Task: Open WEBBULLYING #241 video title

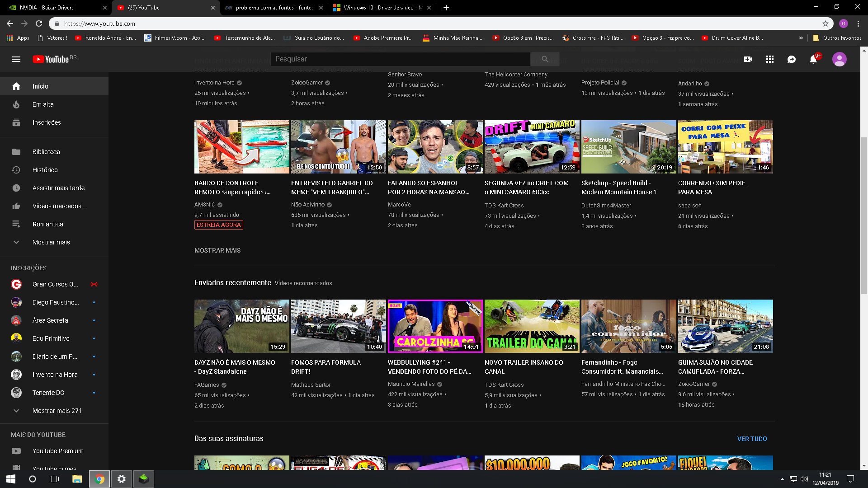Action: pos(429,367)
